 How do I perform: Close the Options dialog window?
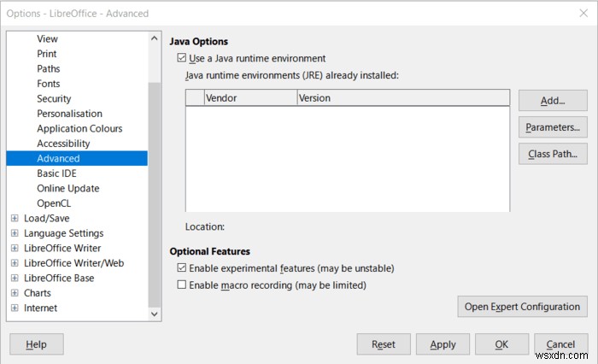click(583, 14)
